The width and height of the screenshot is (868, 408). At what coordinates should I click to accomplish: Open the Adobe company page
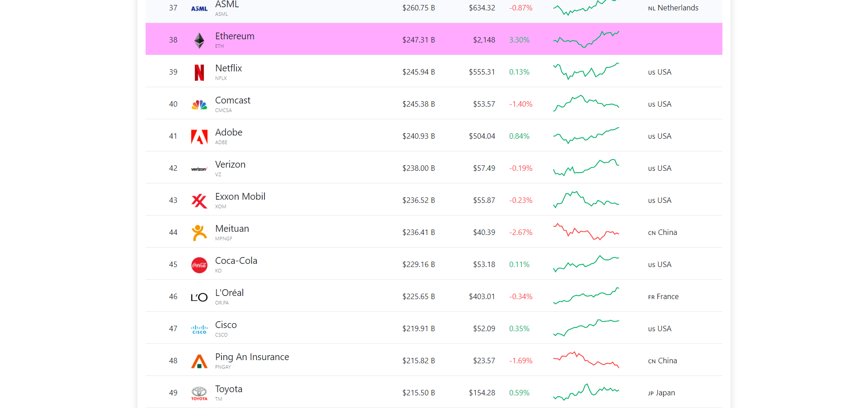click(x=229, y=132)
